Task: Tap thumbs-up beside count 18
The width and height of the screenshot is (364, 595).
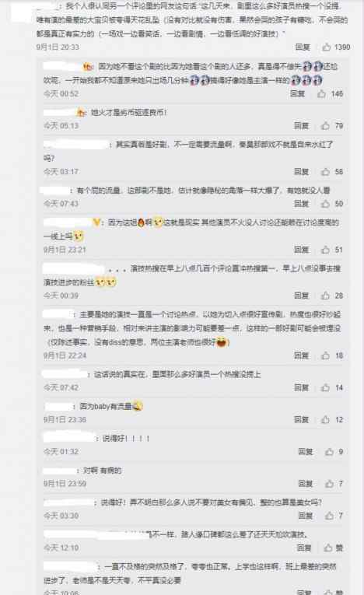Action: point(325,355)
